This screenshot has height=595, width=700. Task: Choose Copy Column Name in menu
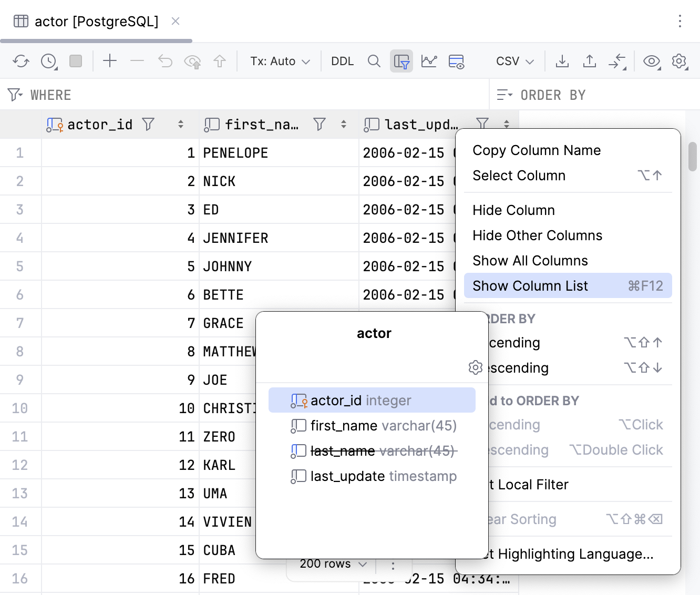pyautogui.click(x=537, y=150)
